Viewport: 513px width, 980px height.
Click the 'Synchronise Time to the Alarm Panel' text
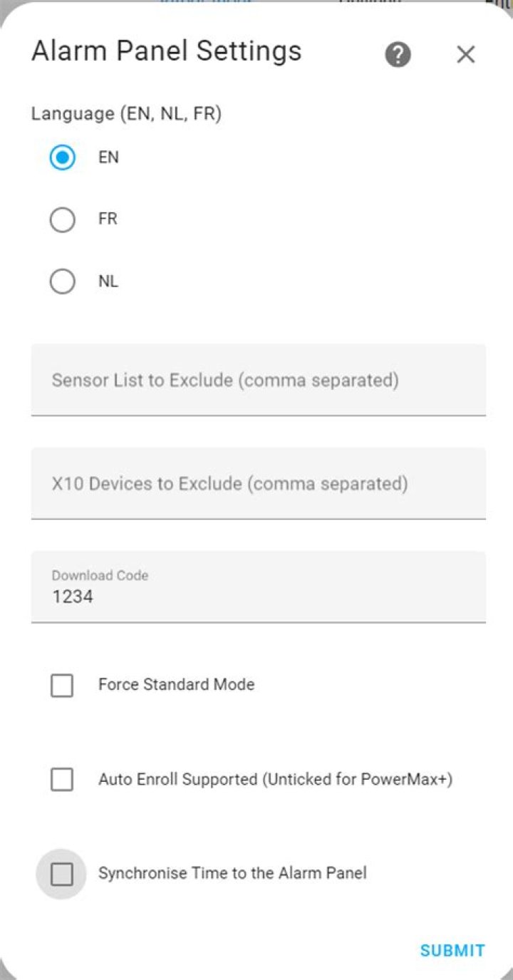tap(232, 873)
